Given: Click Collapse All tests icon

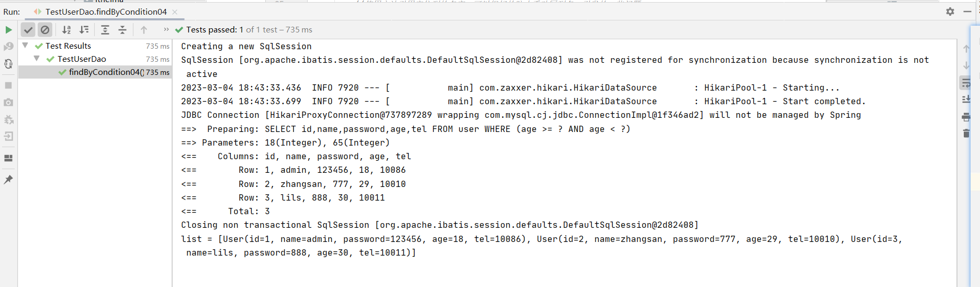Looking at the screenshot, I should coord(122,30).
